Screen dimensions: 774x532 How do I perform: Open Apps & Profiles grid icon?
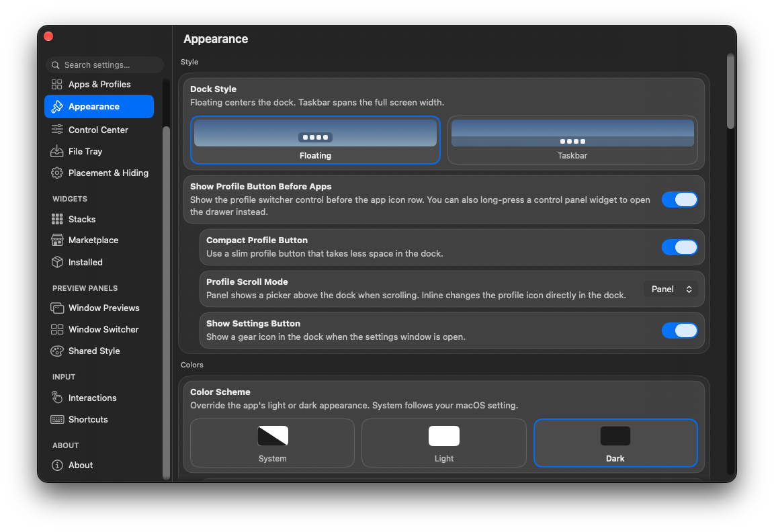tap(56, 85)
